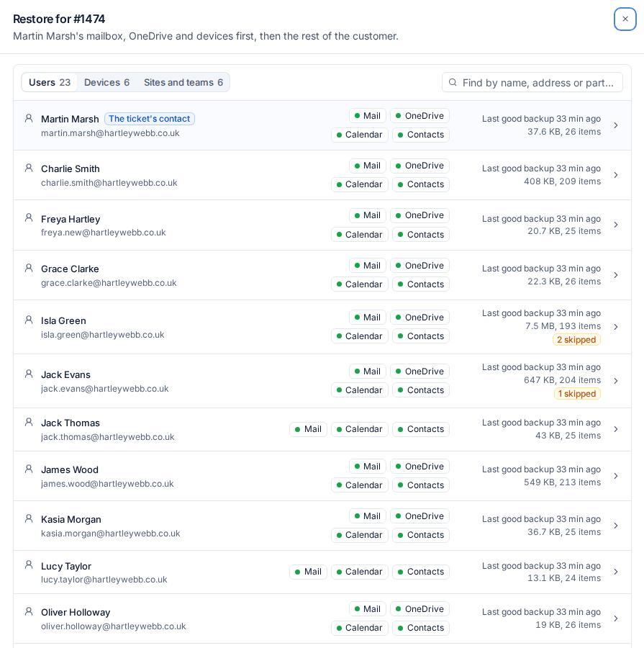Click Martin Marsh's Mail badge

click(368, 116)
